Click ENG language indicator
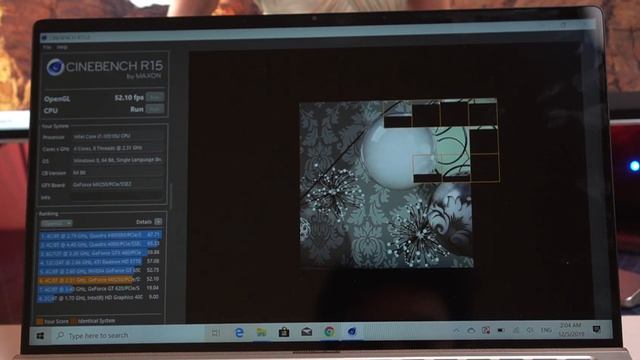640x360 pixels. (546, 330)
